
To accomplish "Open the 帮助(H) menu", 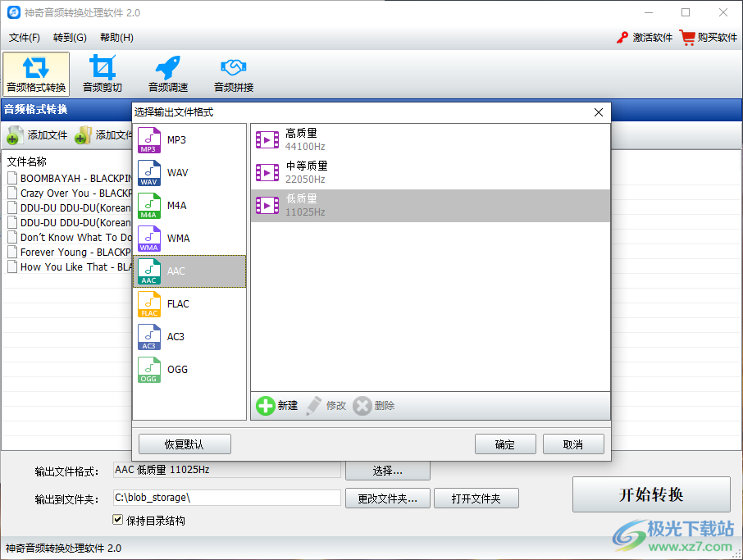I will 116,37.
